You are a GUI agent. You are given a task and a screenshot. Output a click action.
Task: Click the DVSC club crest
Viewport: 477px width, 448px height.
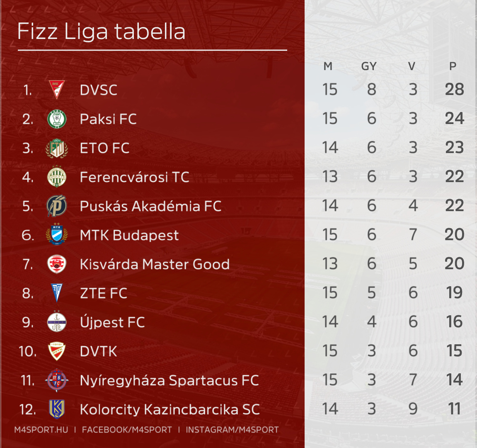57,90
